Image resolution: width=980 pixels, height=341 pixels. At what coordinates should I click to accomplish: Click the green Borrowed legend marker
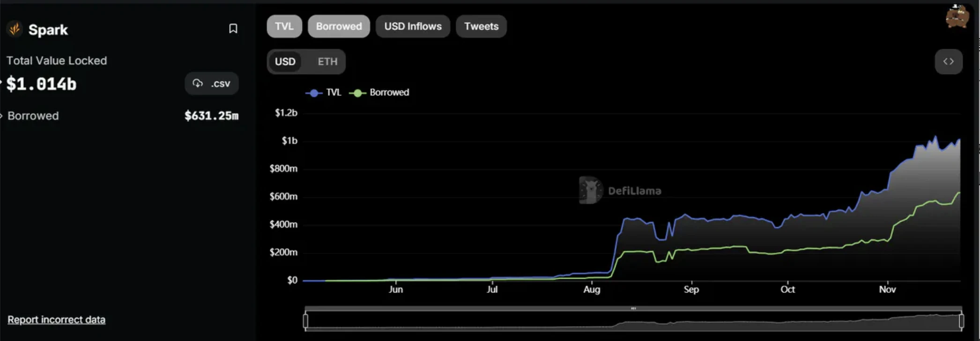pos(357,93)
